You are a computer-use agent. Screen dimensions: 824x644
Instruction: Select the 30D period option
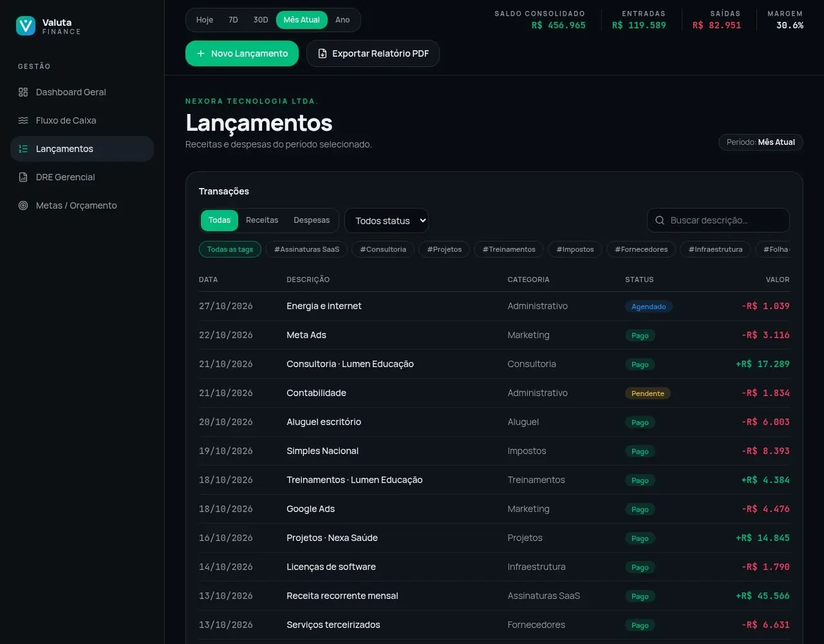point(261,20)
